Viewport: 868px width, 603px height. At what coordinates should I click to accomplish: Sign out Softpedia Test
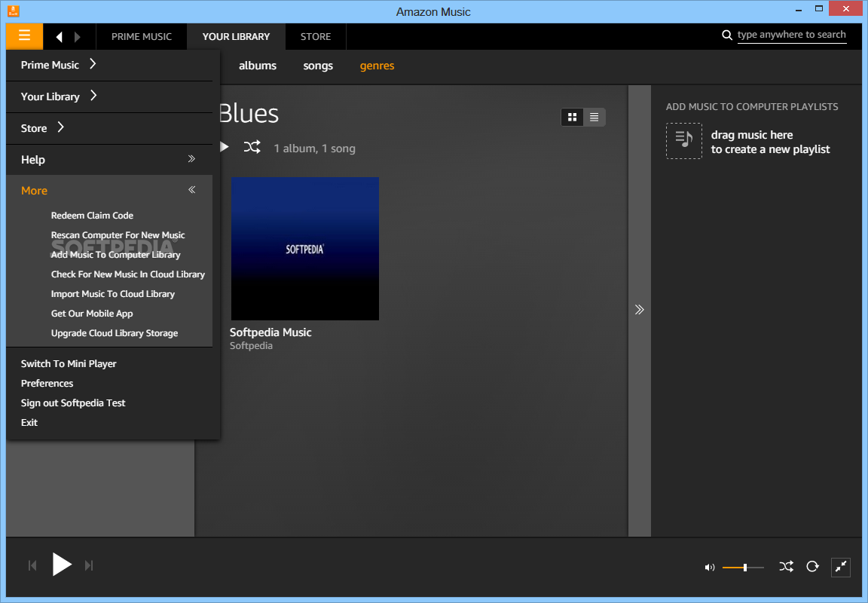coord(73,403)
